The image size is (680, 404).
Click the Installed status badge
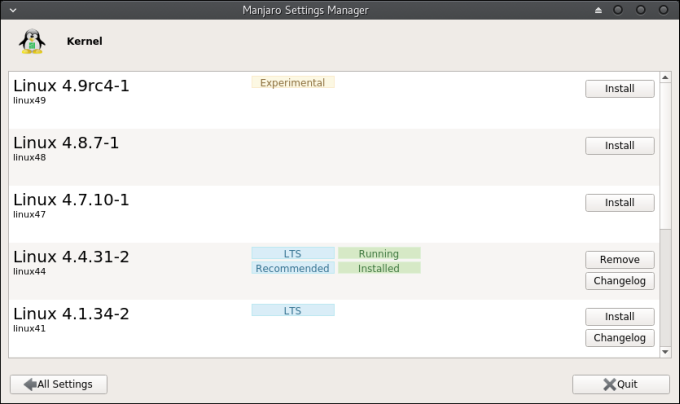[379, 268]
